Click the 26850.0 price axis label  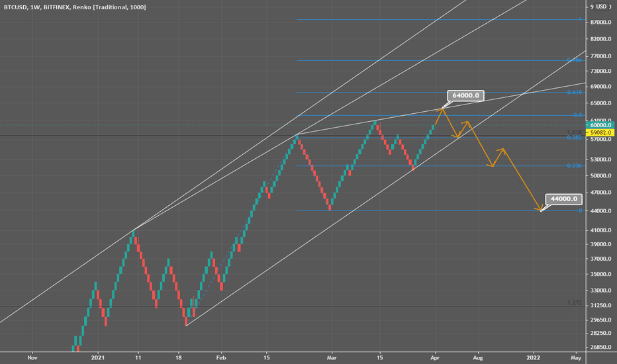pos(601,347)
